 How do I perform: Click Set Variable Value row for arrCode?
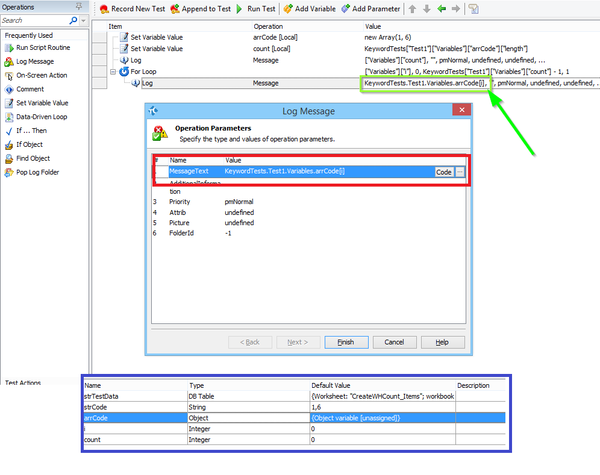[157, 37]
